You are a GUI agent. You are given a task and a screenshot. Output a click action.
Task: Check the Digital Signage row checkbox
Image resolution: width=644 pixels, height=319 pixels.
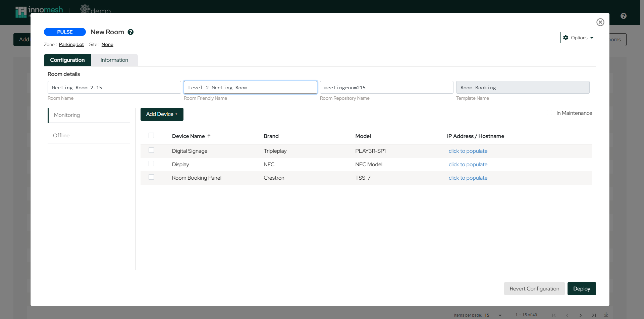tap(151, 150)
